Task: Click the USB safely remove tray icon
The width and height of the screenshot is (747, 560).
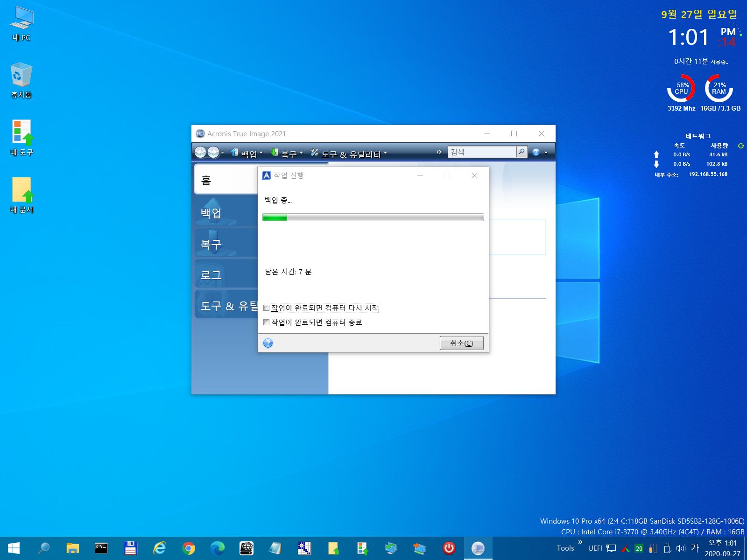Action: pyautogui.click(x=667, y=548)
